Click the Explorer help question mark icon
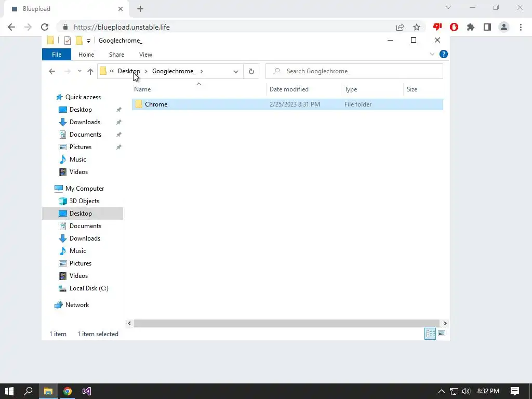The image size is (532, 399). (x=444, y=54)
